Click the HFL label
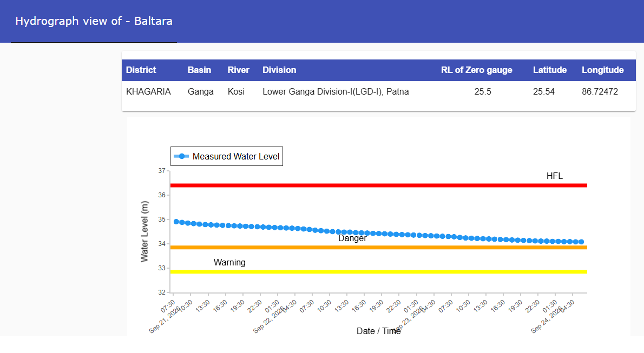This screenshot has height=353, width=644. click(x=555, y=176)
